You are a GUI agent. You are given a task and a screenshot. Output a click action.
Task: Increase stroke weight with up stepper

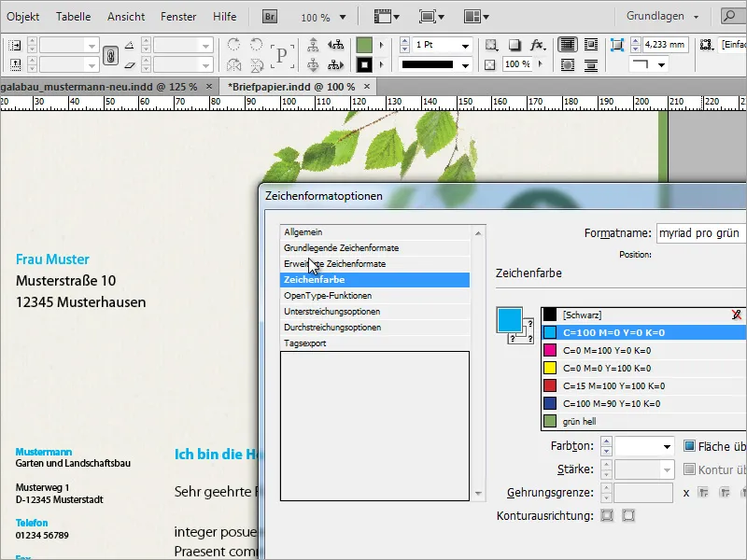tap(404, 42)
